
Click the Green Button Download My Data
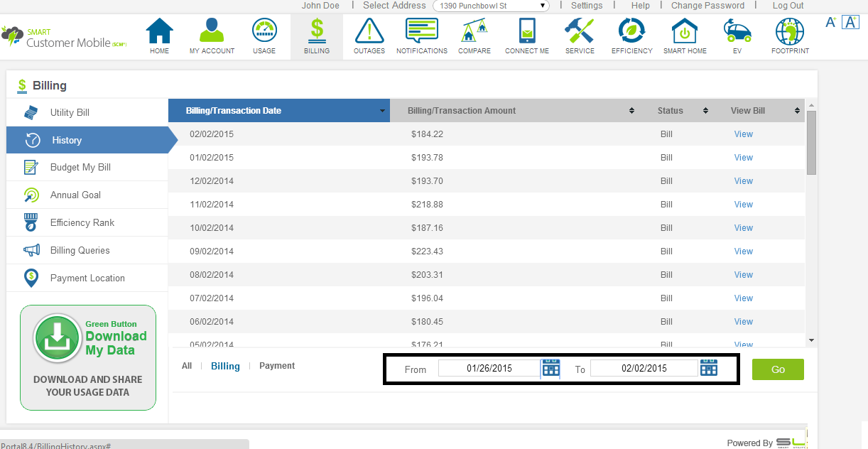tap(88, 357)
